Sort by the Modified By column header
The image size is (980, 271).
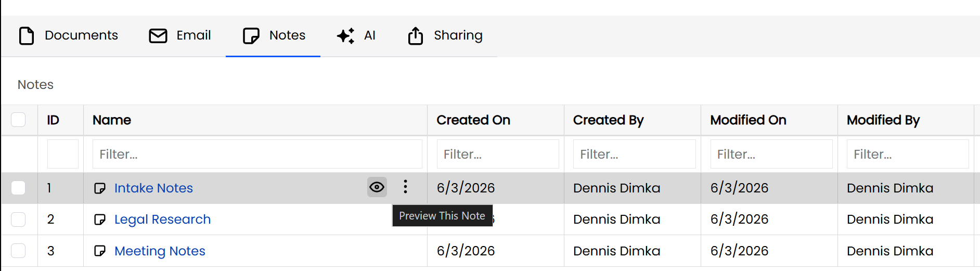[883, 120]
